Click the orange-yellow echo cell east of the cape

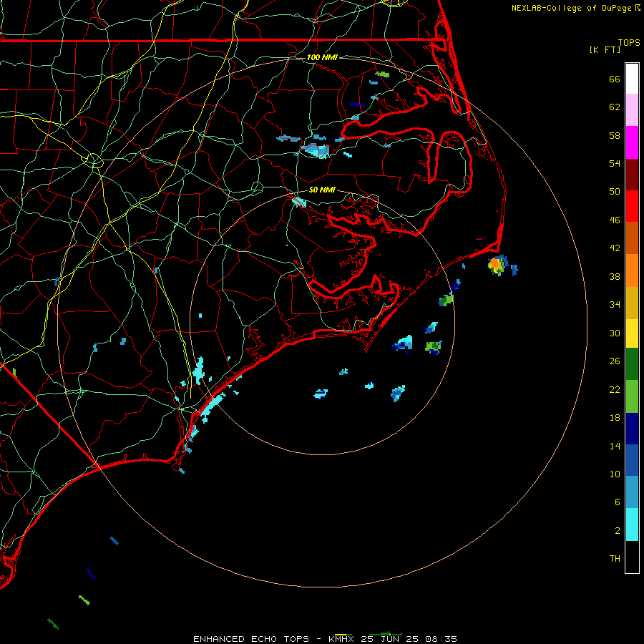click(x=497, y=265)
